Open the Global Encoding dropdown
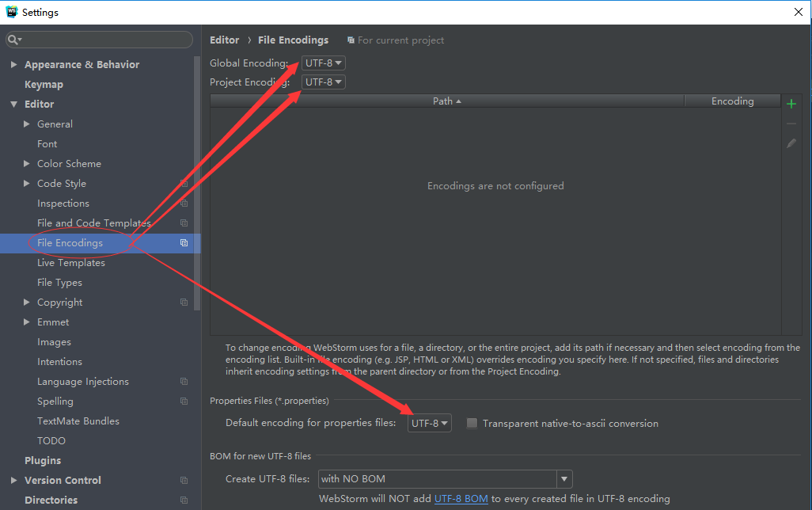The width and height of the screenshot is (812, 510). click(x=323, y=63)
